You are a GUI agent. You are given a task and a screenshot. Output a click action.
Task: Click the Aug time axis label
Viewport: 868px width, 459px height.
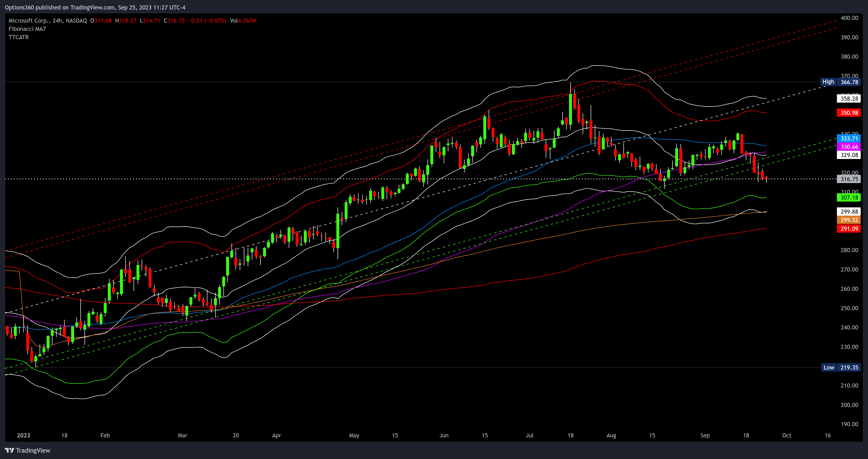pos(611,435)
